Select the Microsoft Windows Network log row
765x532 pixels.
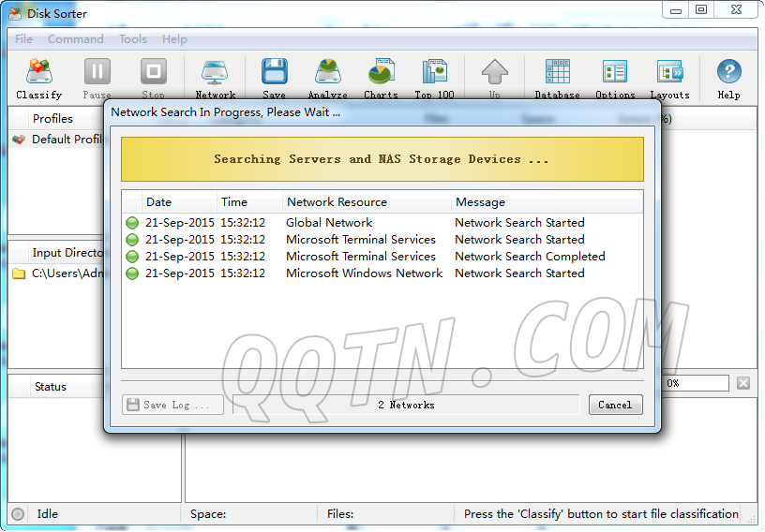click(x=364, y=273)
